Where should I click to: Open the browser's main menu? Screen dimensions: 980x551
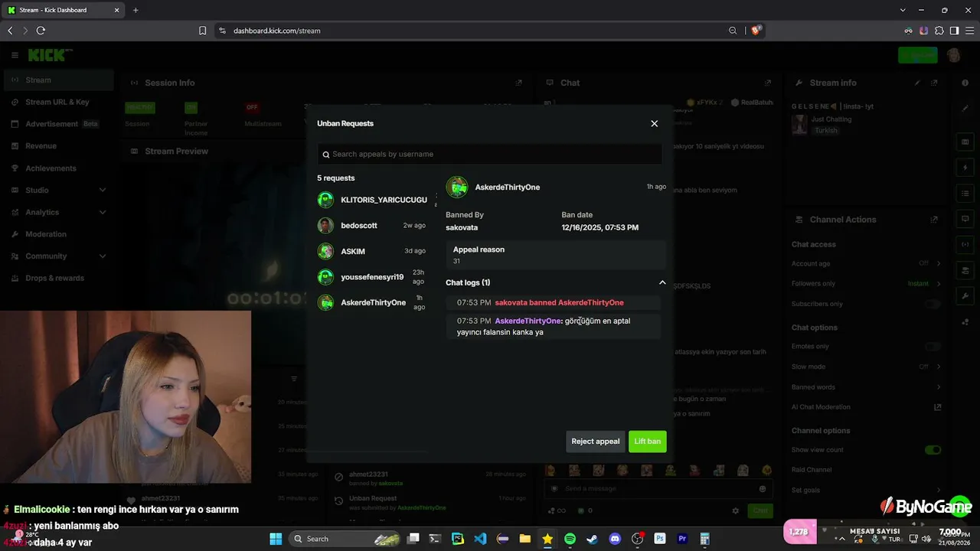click(969, 31)
